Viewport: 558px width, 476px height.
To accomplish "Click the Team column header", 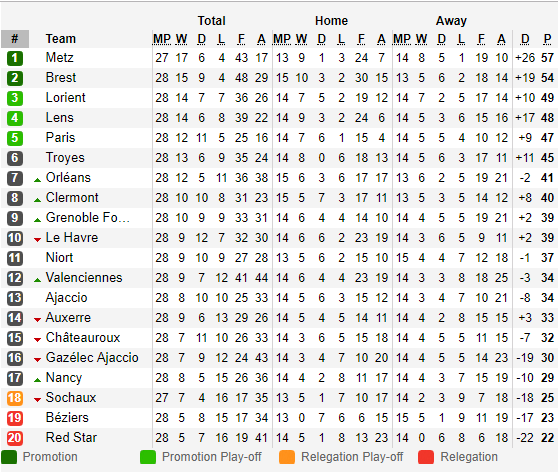I will pos(60,39).
